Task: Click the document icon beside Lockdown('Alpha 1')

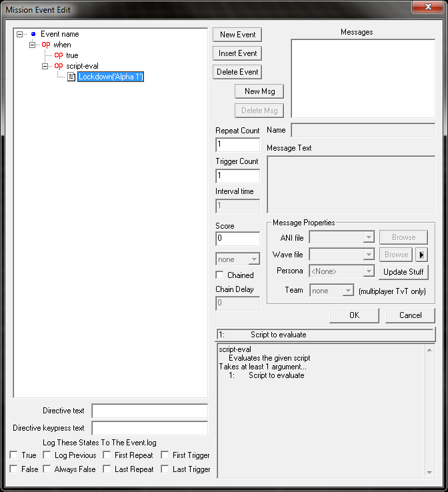Action: [71, 77]
